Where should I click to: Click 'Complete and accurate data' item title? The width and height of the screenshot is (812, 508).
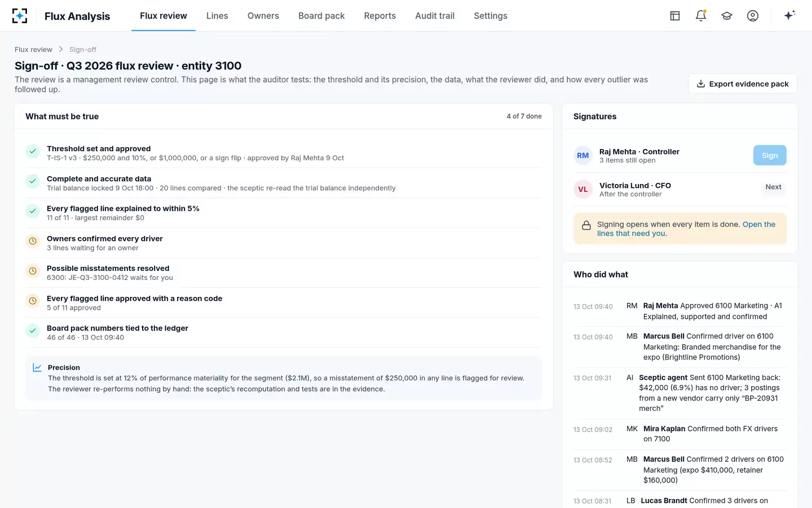coord(99,178)
